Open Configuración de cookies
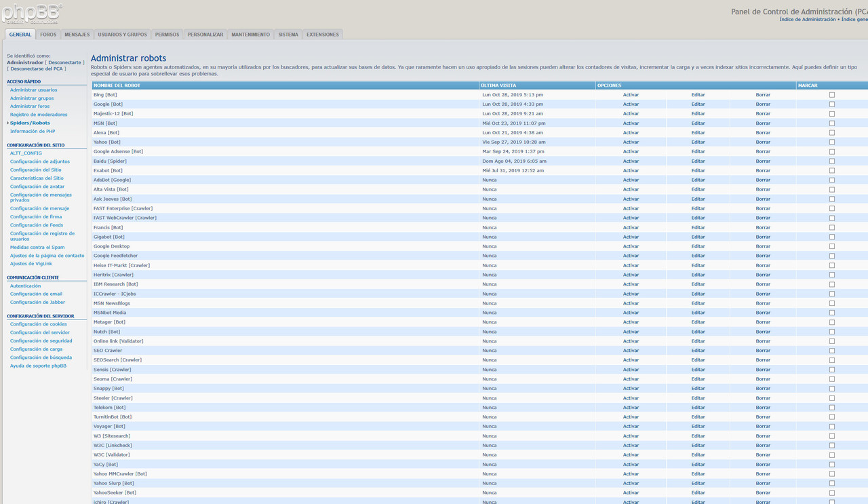 point(39,324)
